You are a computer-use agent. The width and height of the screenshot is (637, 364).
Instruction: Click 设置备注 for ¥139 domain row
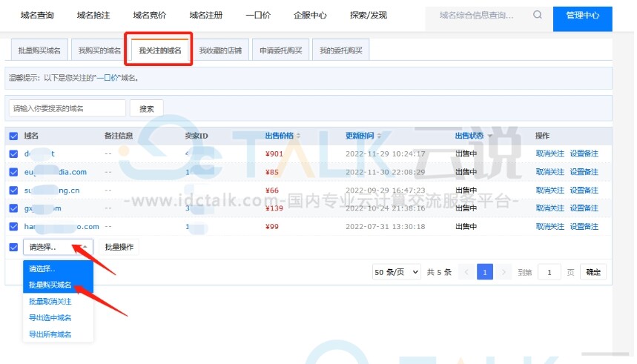[x=584, y=208]
